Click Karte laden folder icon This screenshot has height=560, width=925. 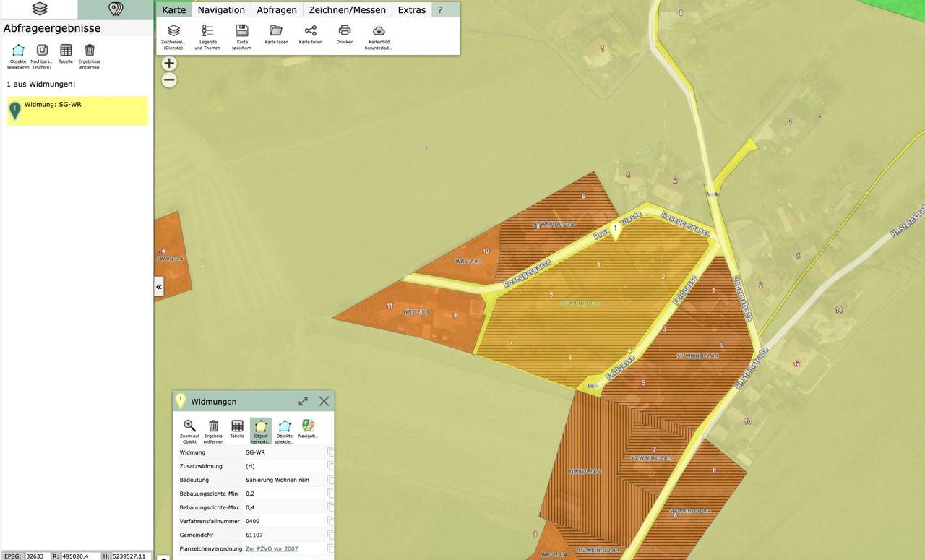[276, 31]
